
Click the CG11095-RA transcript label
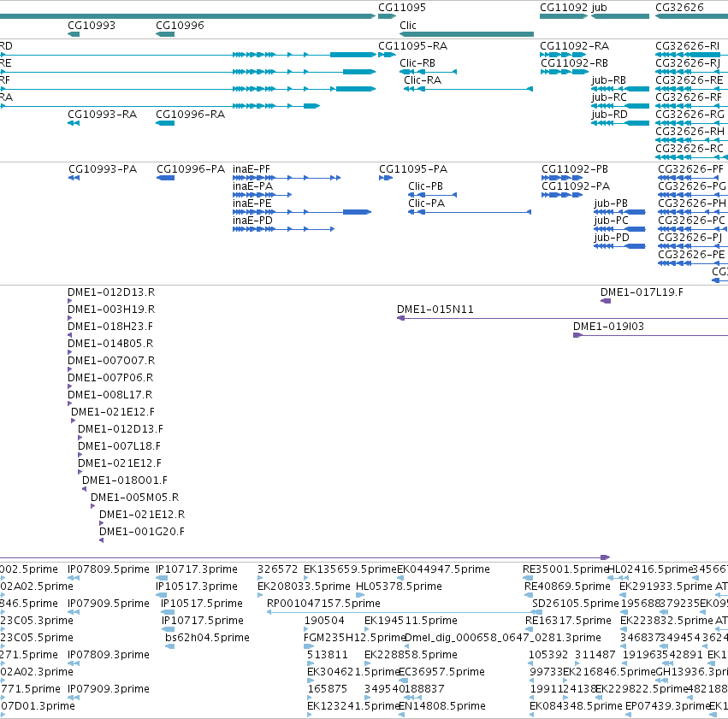click(x=412, y=46)
